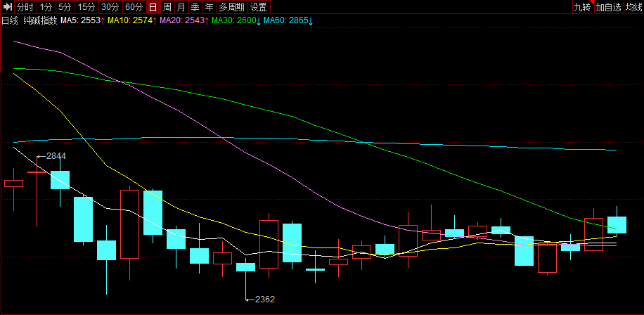The width and height of the screenshot is (644, 315).
Task: Select the candlestick above the 2362 marker
Action: point(245,267)
